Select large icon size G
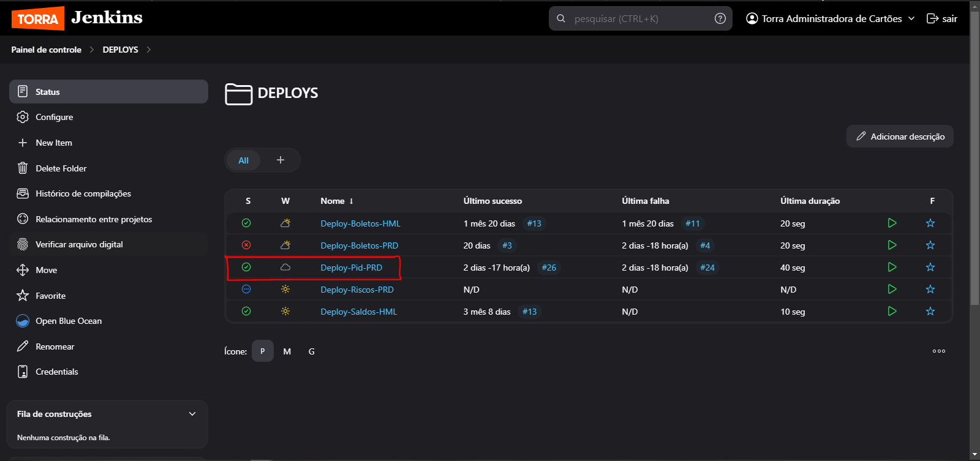Screen dimensions: 980x461 (x=311, y=351)
